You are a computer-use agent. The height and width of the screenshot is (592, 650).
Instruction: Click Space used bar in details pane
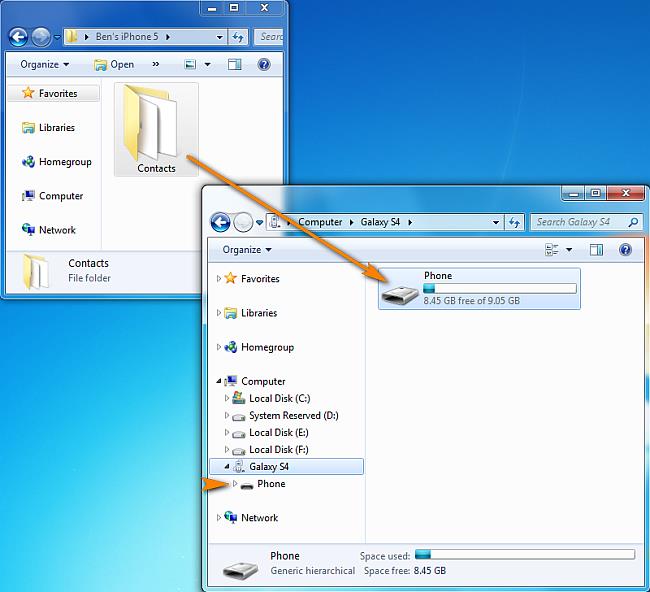click(525, 554)
